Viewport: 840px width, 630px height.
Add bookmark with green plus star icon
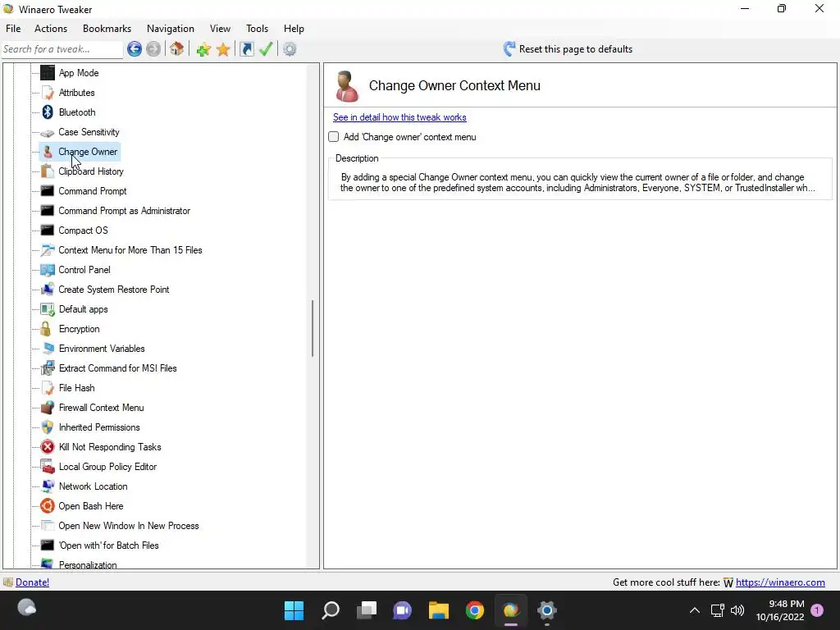pos(203,49)
